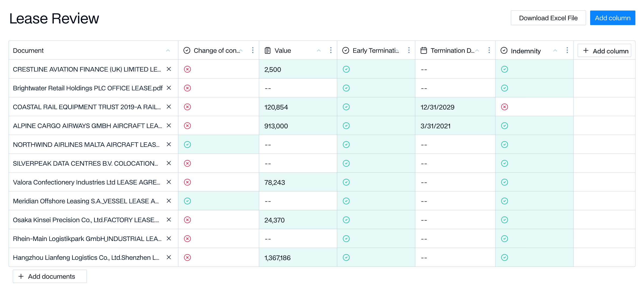The image size is (644, 298).
Task: Click the Download Excel File button
Action: (548, 18)
